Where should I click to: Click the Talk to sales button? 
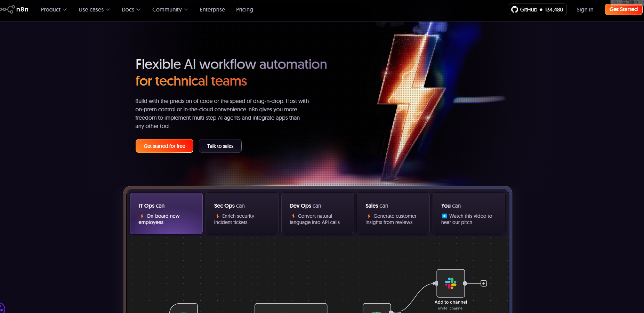pyautogui.click(x=220, y=146)
